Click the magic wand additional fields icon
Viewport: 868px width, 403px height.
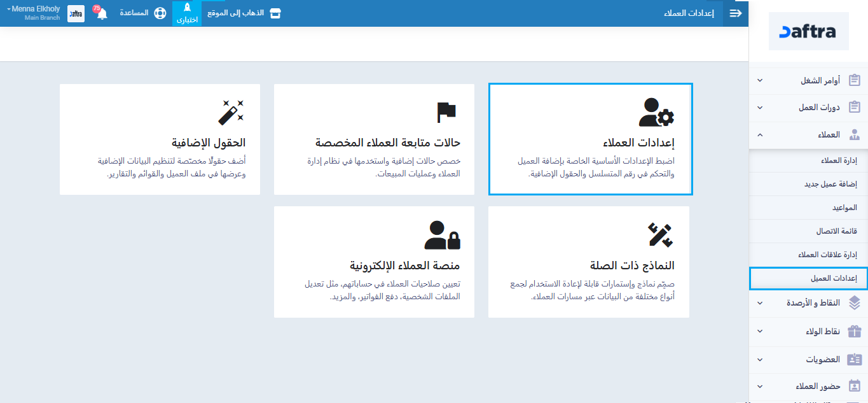coord(231,112)
